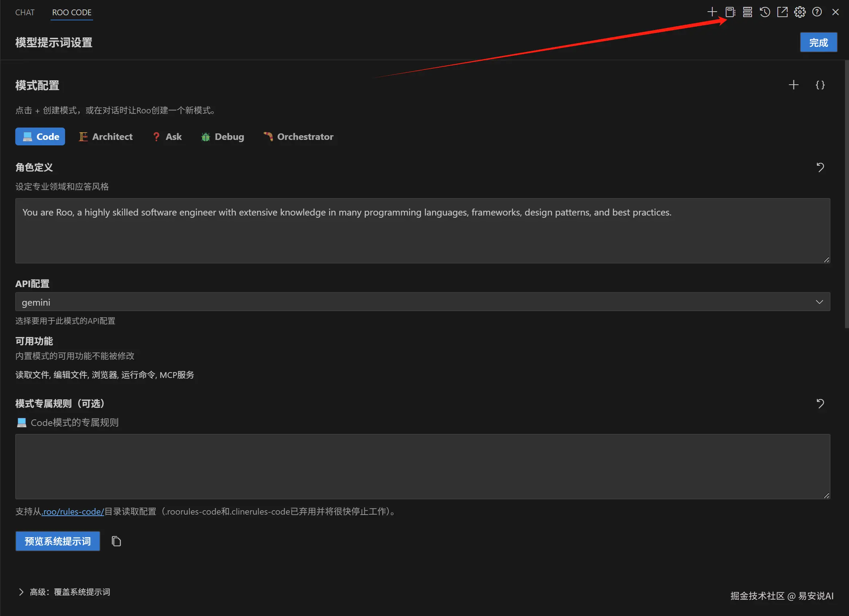Image resolution: width=849 pixels, height=616 pixels.
Task: Reset the role definition to default
Action: pyautogui.click(x=820, y=167)
